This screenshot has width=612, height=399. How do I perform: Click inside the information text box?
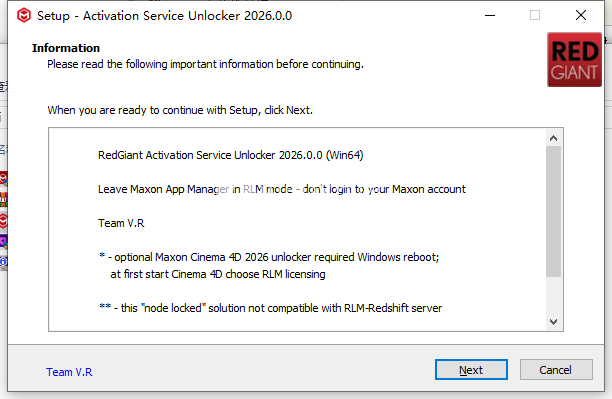click(x=297, y=230)
